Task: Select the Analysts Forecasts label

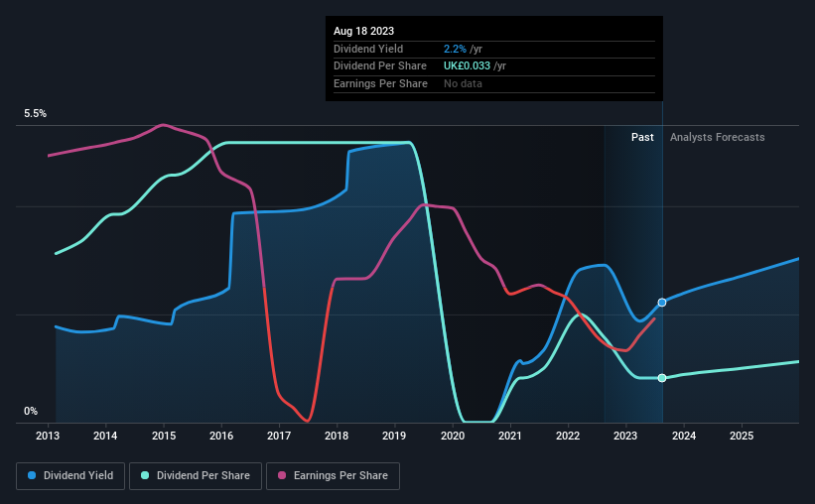Action: pos(718,137)
